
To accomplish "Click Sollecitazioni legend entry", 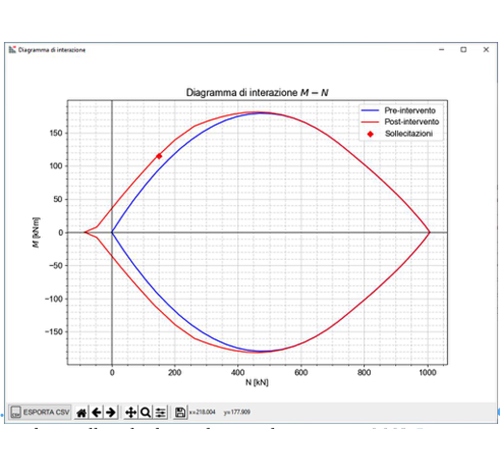I will [409, 134].
